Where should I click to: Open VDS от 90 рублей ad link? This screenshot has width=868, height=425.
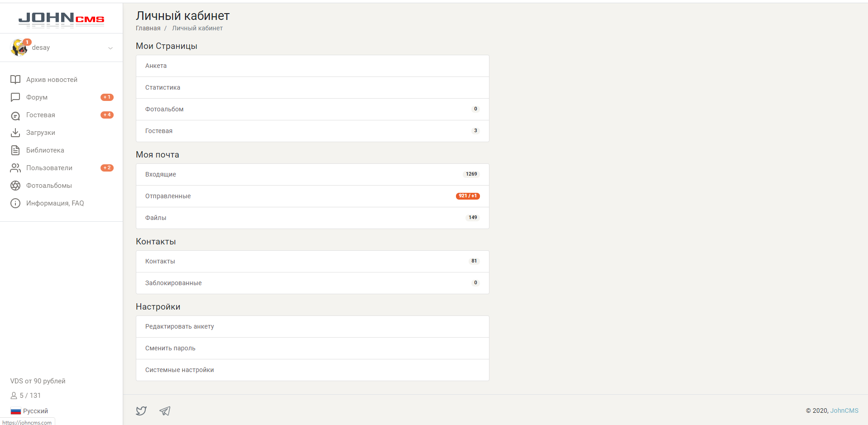(38, 381)
